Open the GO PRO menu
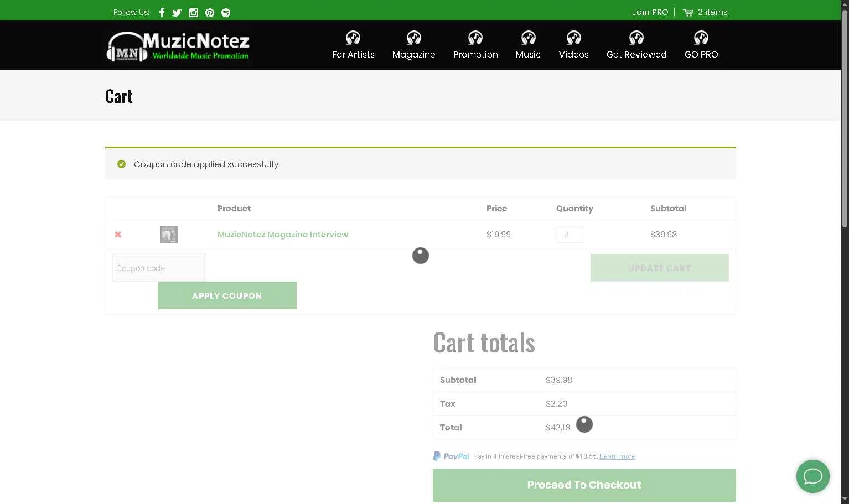 coord(701,54)
